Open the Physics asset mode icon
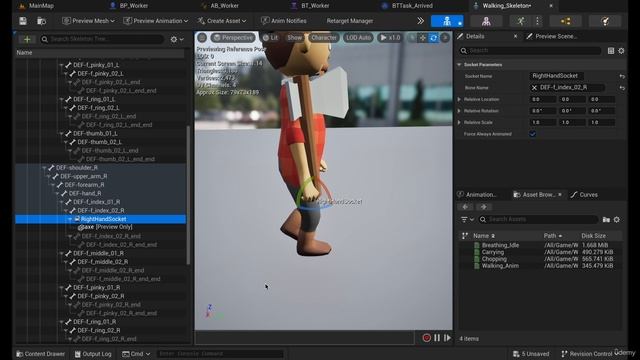640x360 pixels. point(605,21)
